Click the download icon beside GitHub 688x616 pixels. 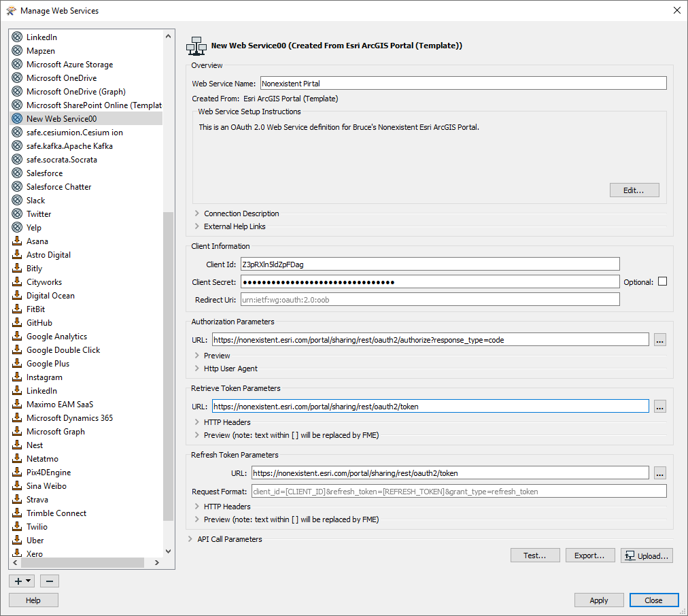pyautogui.click(x=17, y=322)
